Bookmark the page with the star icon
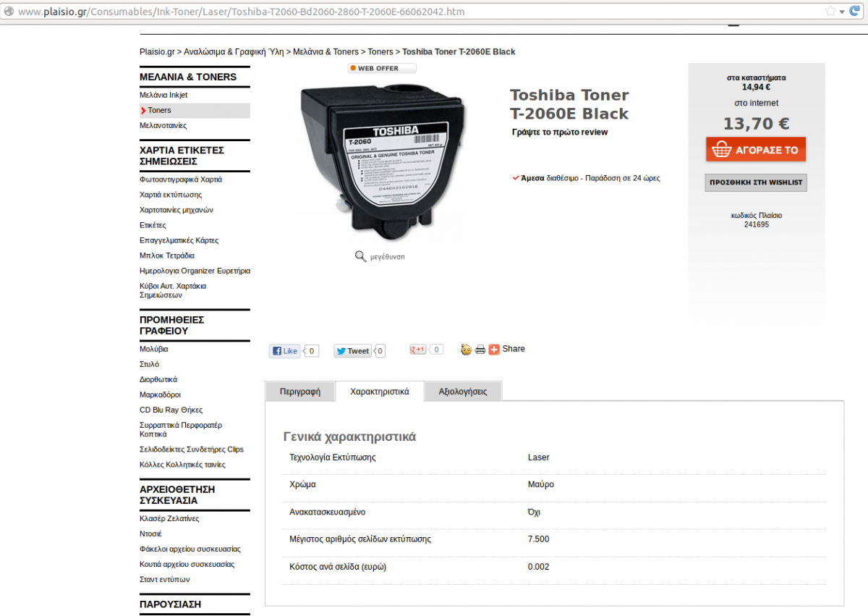The height and width of the screenshot is (616, 868). click(830, 12)
